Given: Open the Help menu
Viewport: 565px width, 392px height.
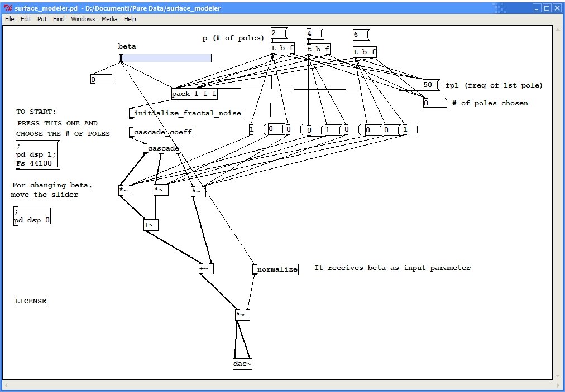Looking at the screenshot, I should pos(130,19).
